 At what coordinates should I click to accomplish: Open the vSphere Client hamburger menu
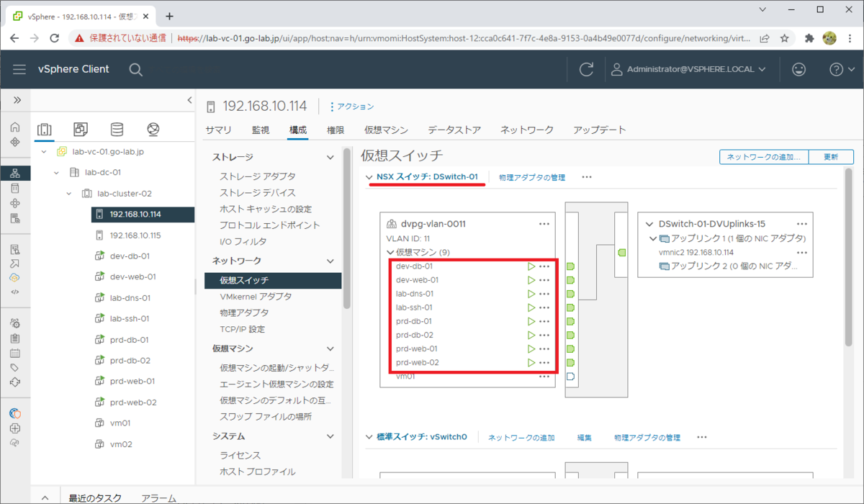pos(19,69)
